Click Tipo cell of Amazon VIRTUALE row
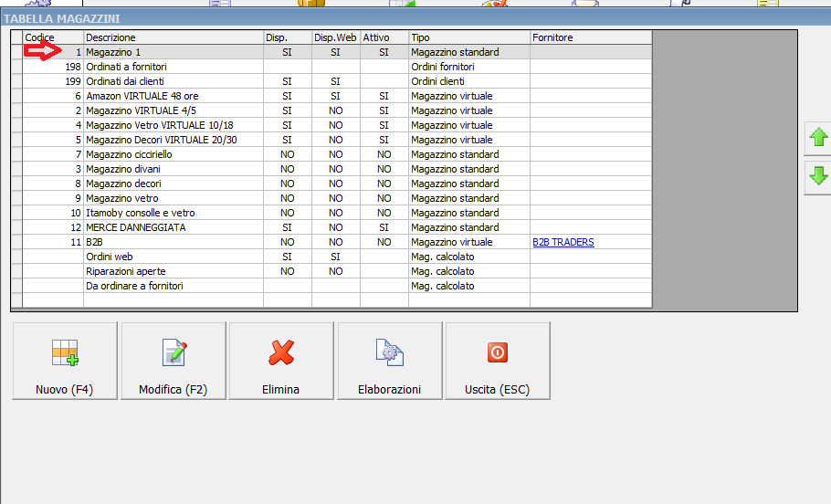This screenshot has width=831, height=504. tap(469, 96)
